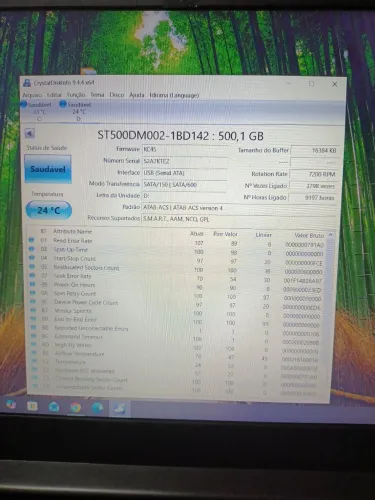
Task: Open Microsoft Edge from the taskbar
Action: pyautogui.click(x=97, y=408)
